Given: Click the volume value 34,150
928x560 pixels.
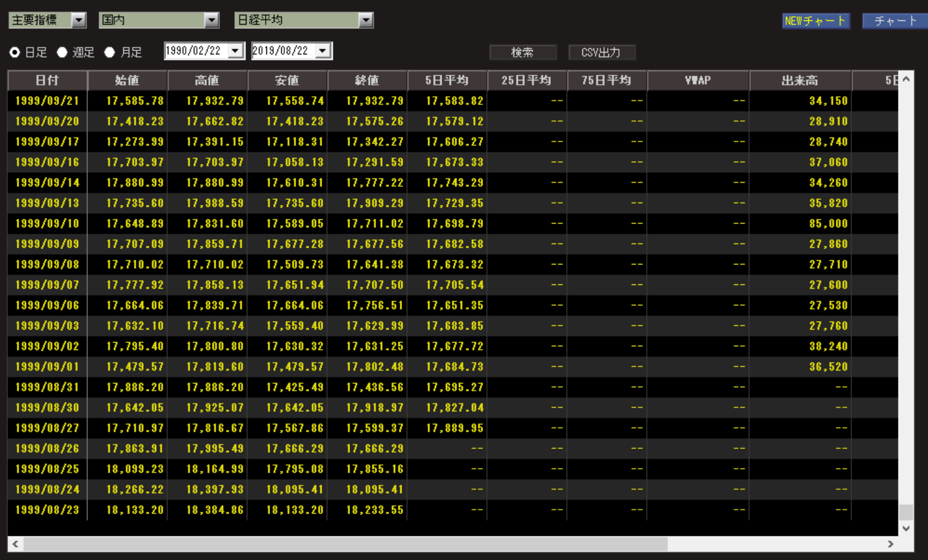Looking at the screenshot, I should pos(828,101).
